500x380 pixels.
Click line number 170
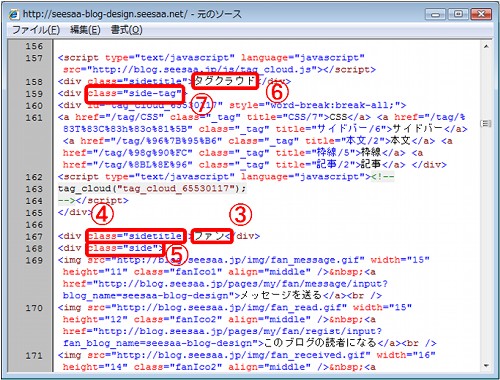point(34,308)
